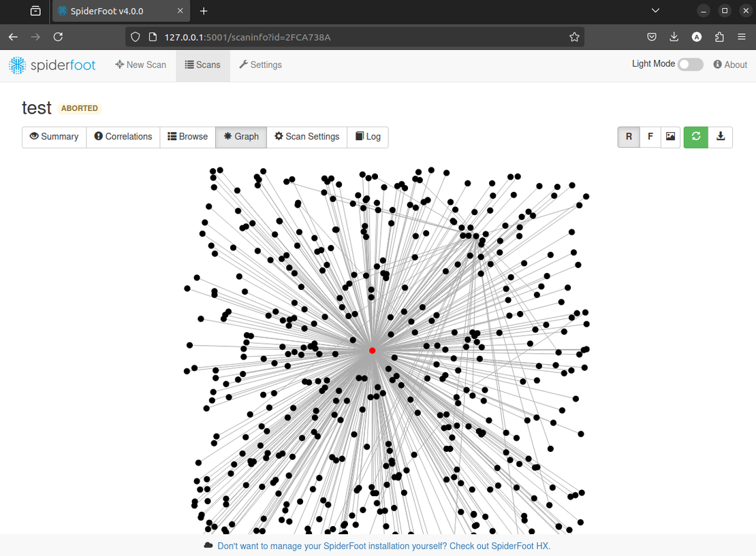
Task: Select the R random graph layout
Action: pyautogui.click(x=629, y=137)
